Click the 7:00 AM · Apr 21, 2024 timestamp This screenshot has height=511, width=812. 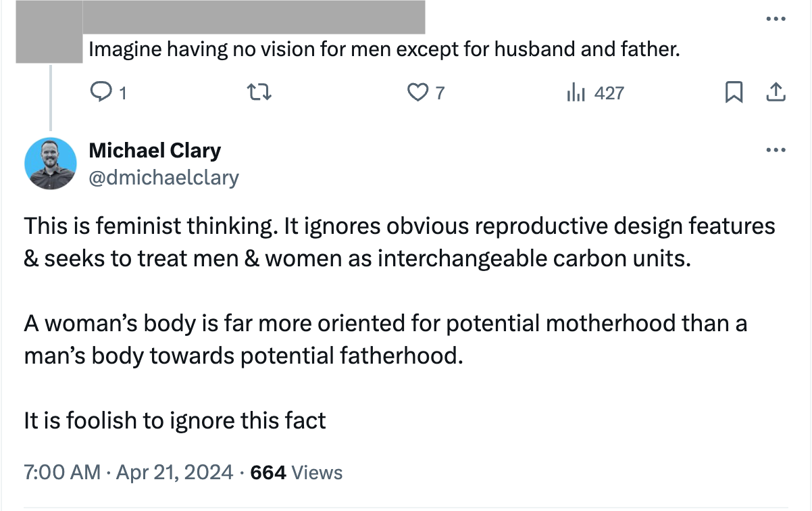128,472
